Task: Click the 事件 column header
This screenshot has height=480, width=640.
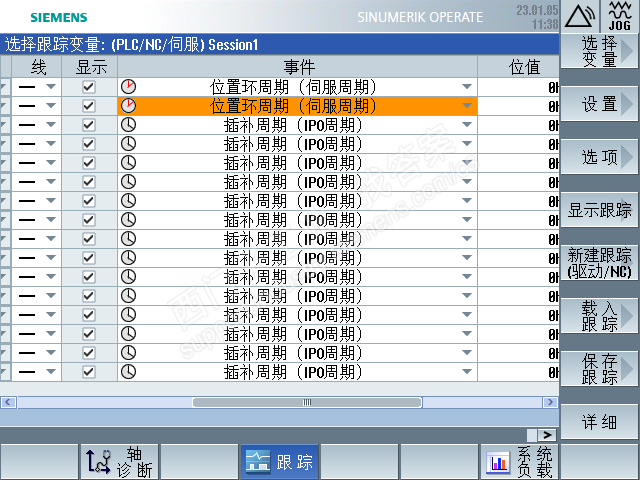Action: click(298, 67)
